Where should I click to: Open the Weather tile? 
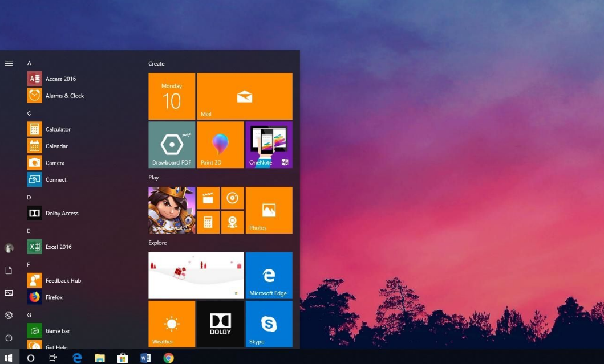coord(171,324)
